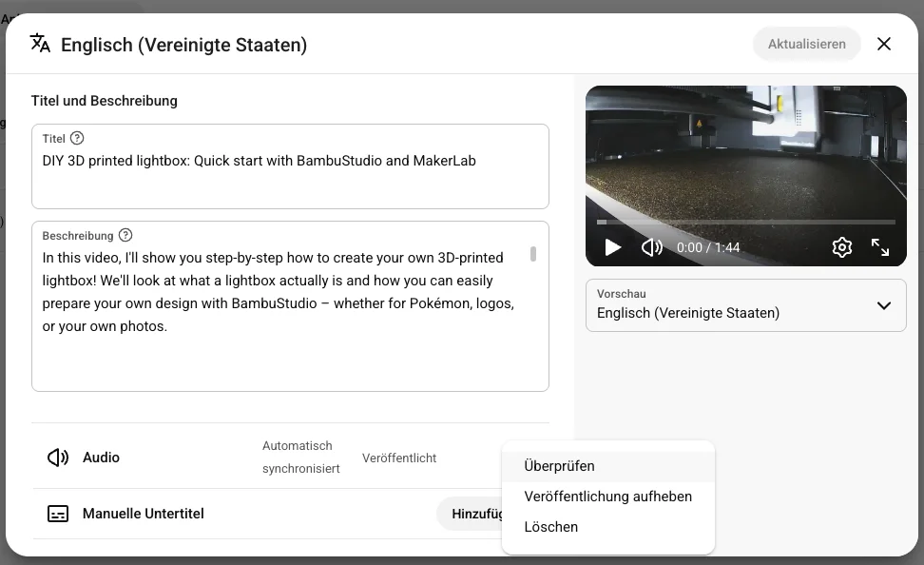Click the Aktualisieren button
924x565 pixels.
(x=807, y=44)
